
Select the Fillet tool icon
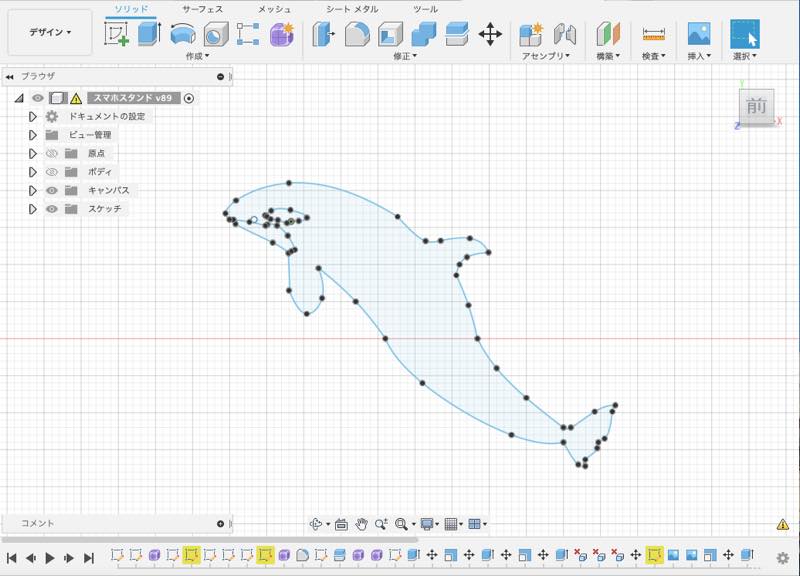click(357, 34)
